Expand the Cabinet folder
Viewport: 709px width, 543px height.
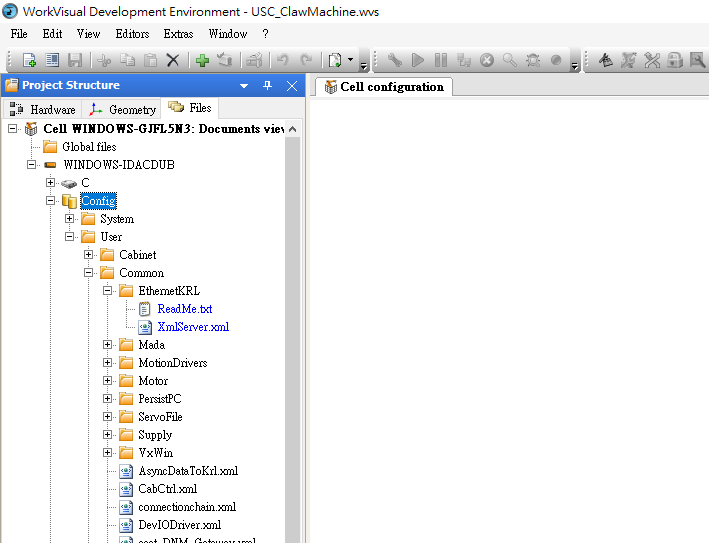pos(88,255)
